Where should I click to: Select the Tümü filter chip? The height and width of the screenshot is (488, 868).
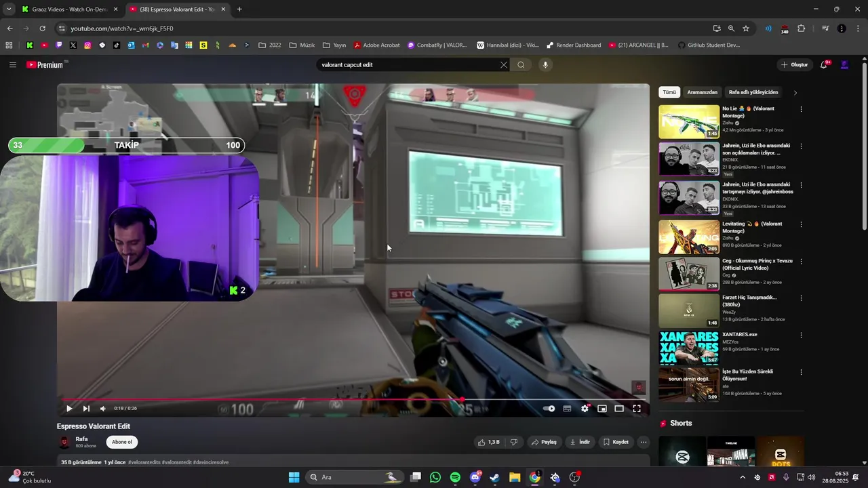[669, 92]
